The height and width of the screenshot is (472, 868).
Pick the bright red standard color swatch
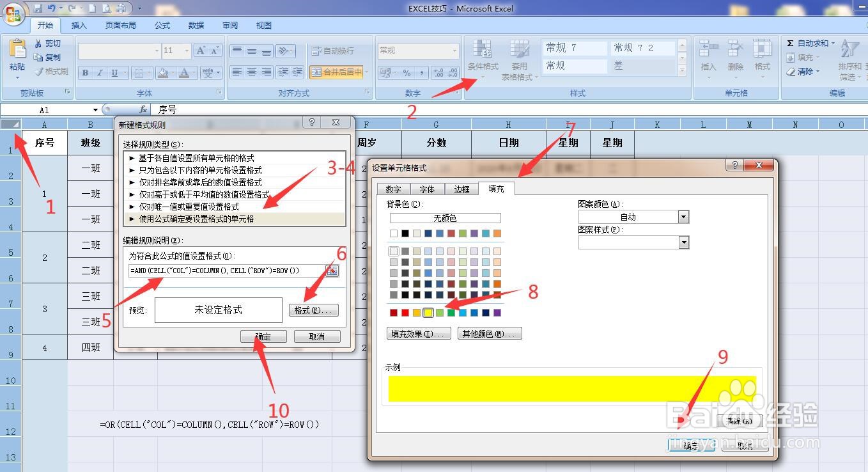405,313
